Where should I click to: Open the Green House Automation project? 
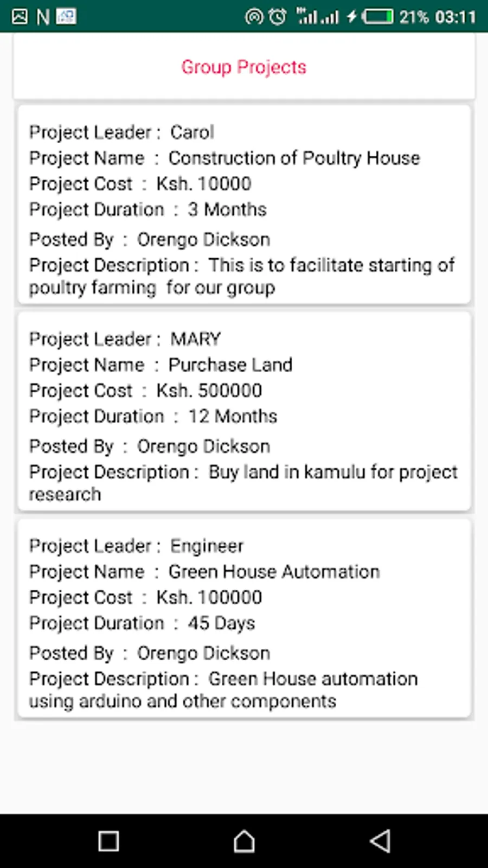(274, 571)
